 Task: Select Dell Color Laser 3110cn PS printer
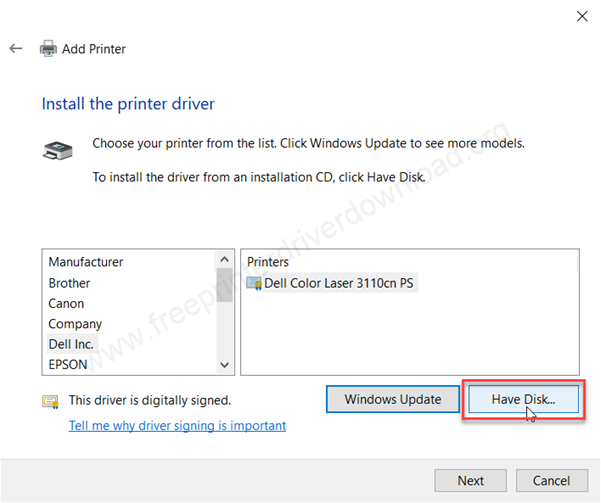339,283
